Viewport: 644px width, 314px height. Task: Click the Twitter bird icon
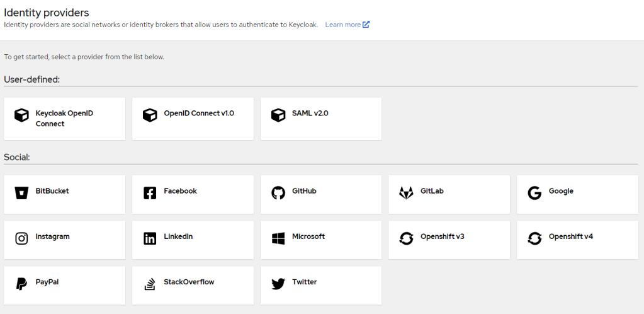point(278,284)
